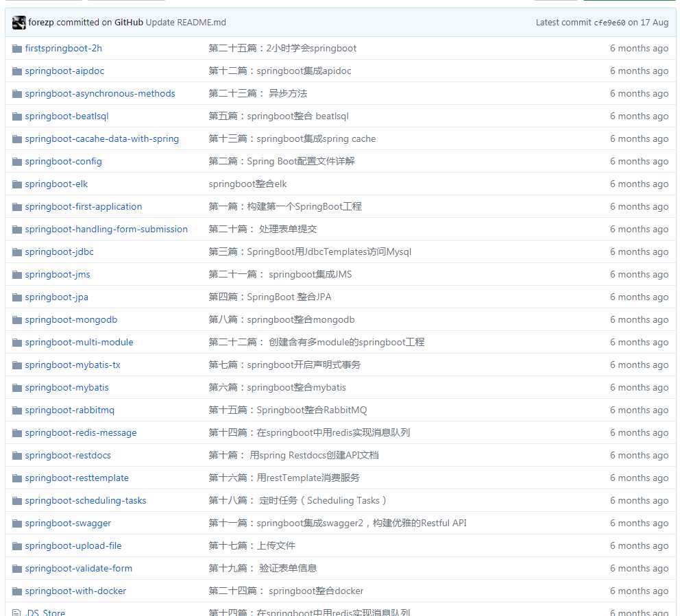Click folder icon beside springboot-jms
The image size is (680, 616).
(x=17, y=274)
